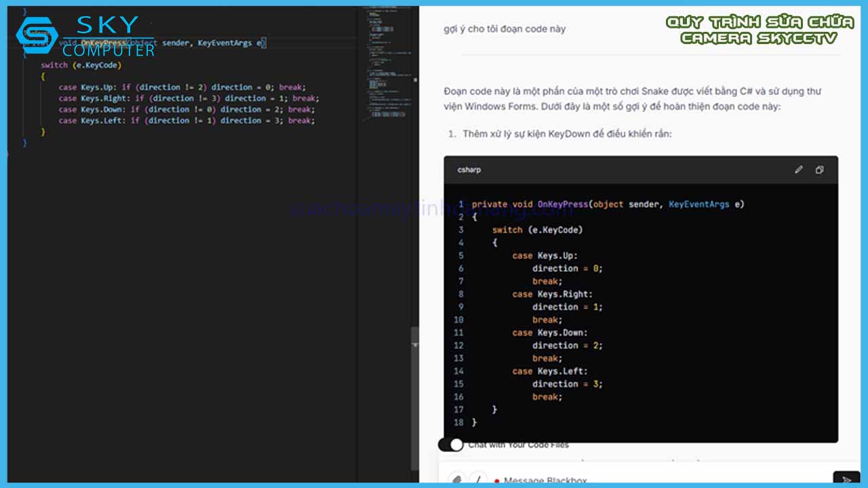Click line 7 'break;' in chat code
Screen dimensions: 868x488
pos(547,281)
